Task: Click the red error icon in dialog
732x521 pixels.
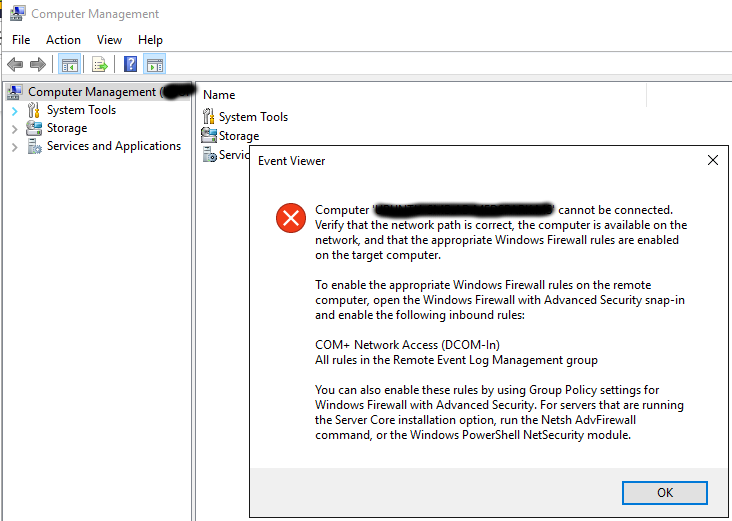Action: tap(291, 218)
